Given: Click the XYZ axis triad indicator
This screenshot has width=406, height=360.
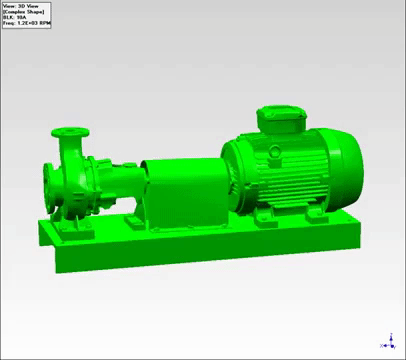Looking at the screenshot, I should [x=388, y=342].
